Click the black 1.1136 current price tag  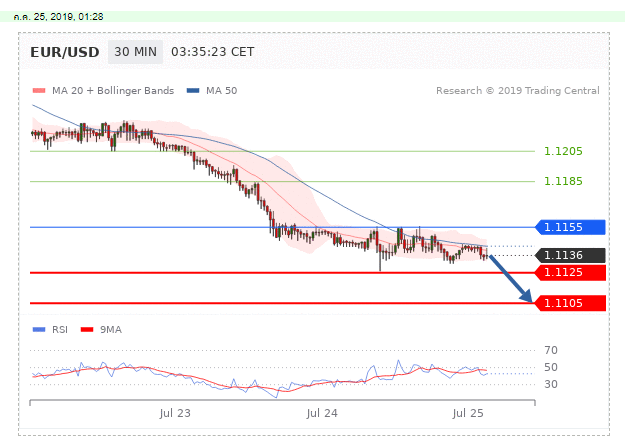[570, 255]
